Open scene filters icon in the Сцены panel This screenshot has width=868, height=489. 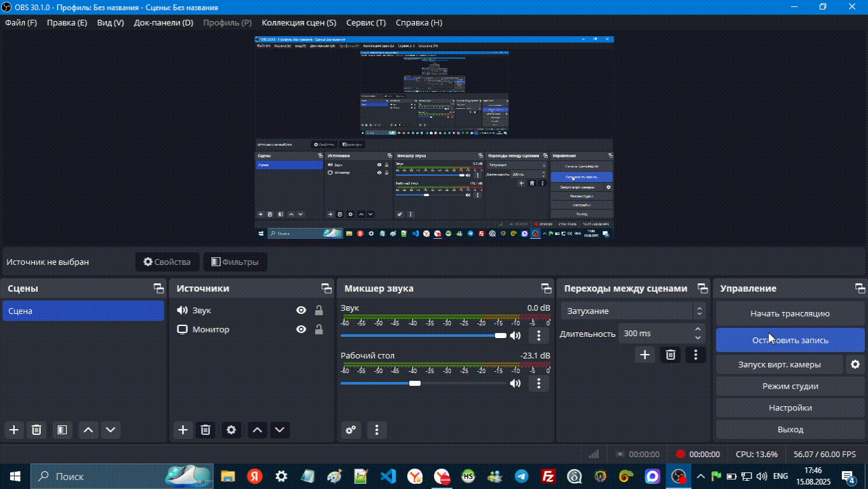[62, 430]
